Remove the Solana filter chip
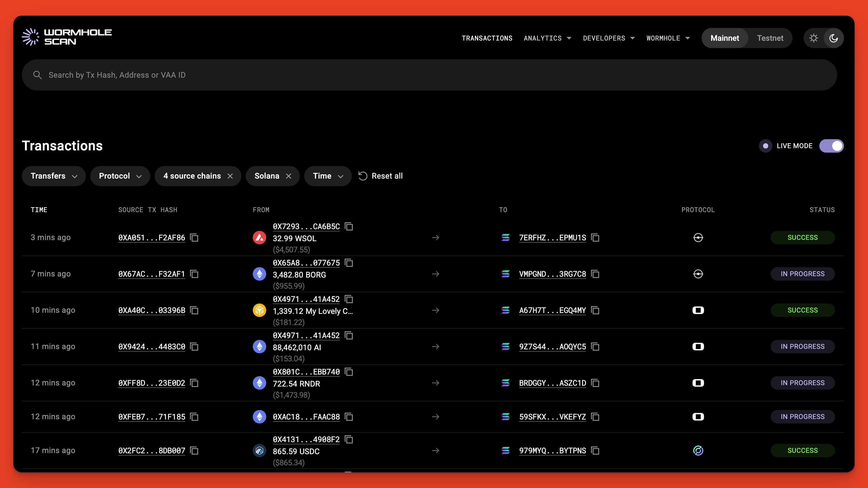The width and height of the screenshot is (868, 488). 289,176
